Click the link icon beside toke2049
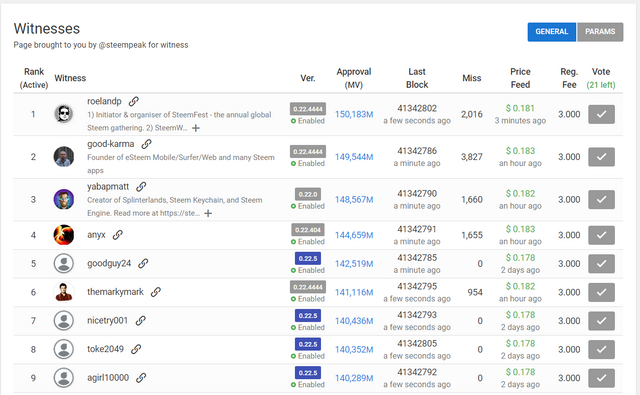 (136, 349)
